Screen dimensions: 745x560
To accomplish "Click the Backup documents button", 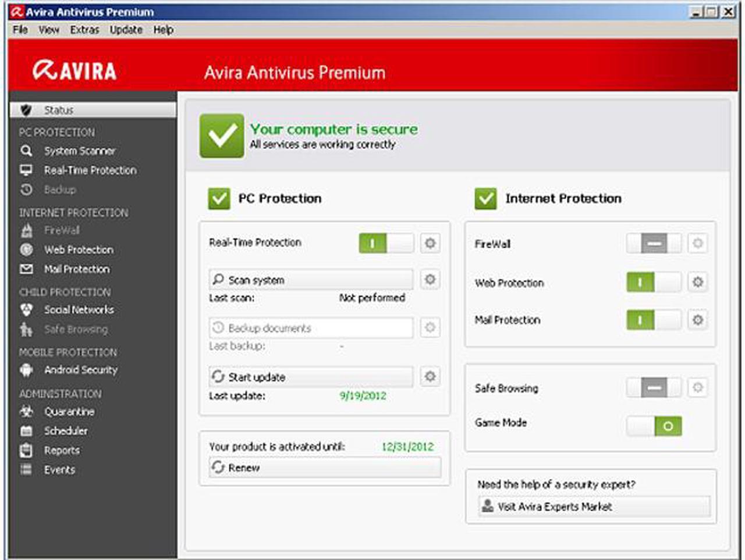I will [x=311, y=328].
